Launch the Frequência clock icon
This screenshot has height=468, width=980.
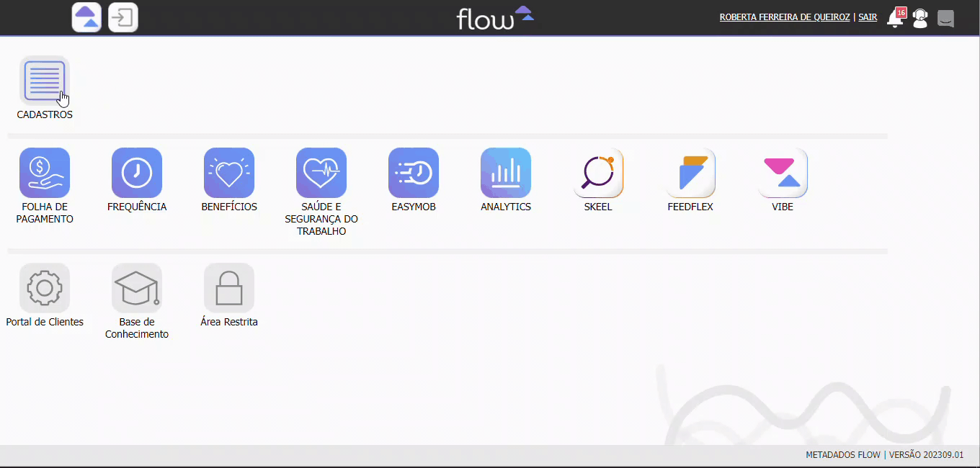coord(137,173)
